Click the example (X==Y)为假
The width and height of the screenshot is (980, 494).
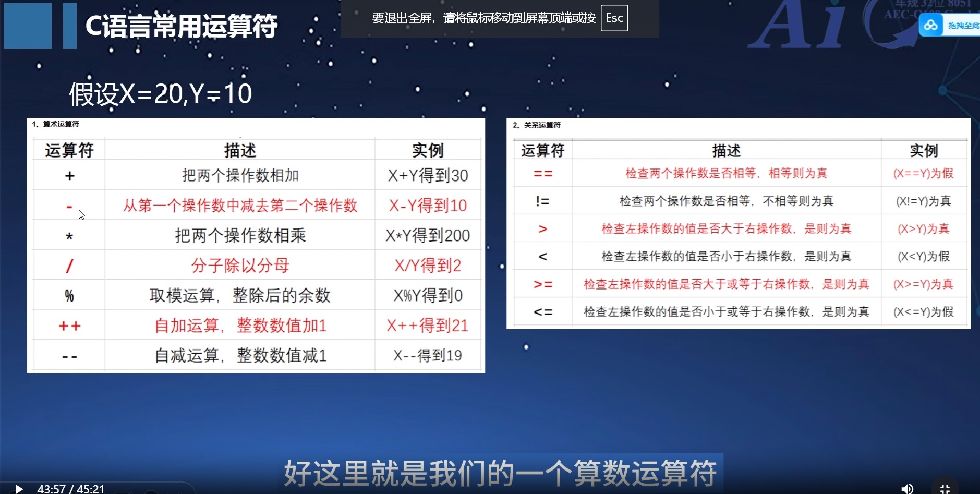point(924,174)
